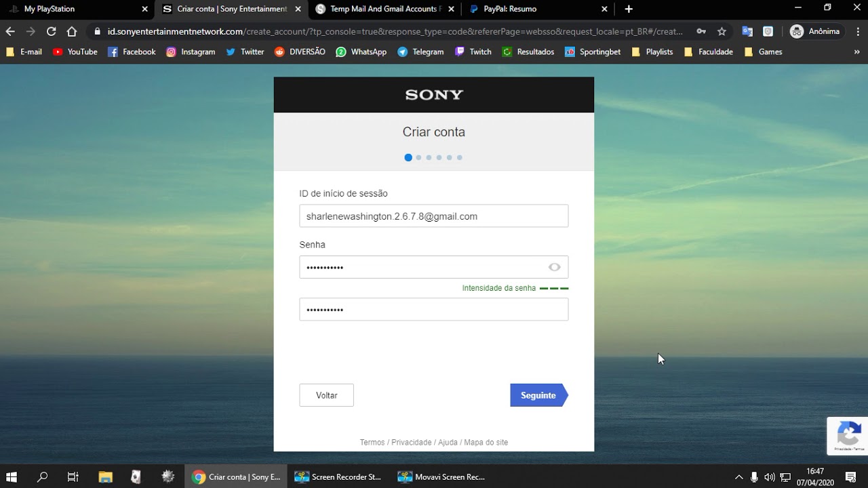This screenshot has height=488, width=868.
Task: Open the Termos link
Action: (372, 443)
